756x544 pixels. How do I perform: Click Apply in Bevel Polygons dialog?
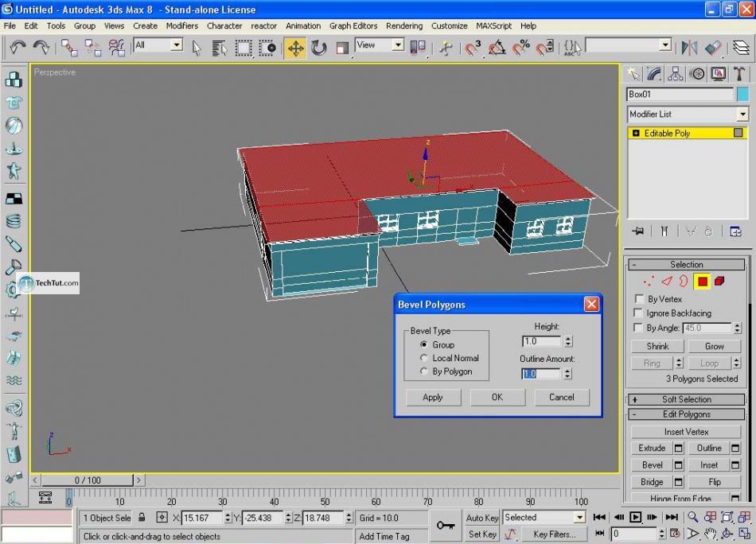coord(433,398)
